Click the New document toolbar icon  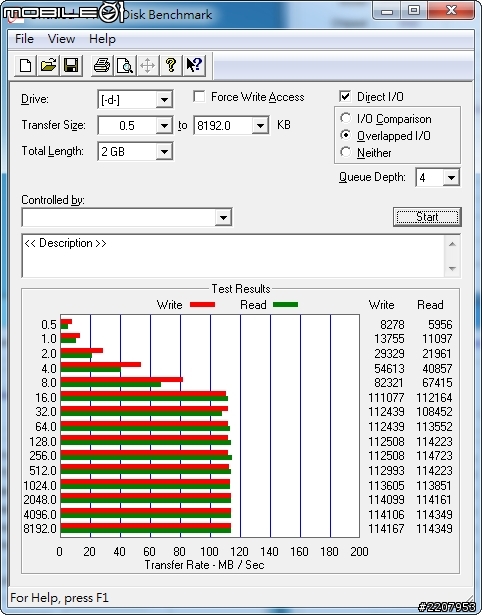tap(25, 65)
